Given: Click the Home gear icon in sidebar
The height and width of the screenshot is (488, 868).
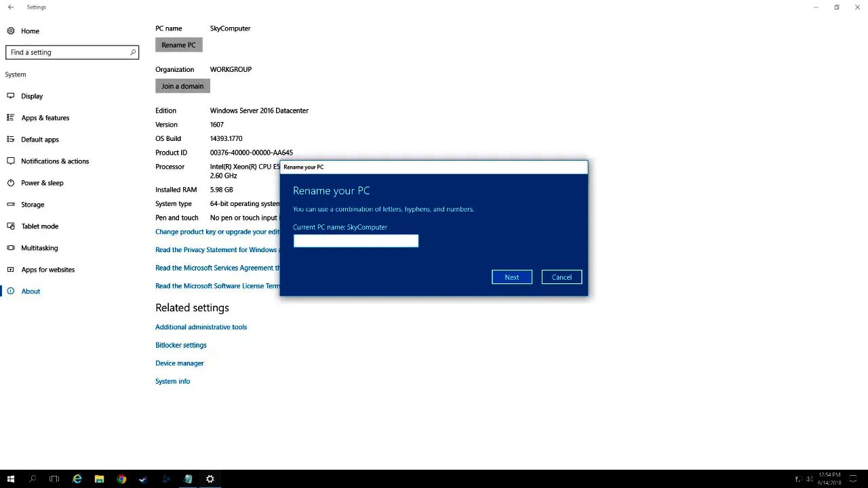Looking at the screenshot, I should click(11, 31).
